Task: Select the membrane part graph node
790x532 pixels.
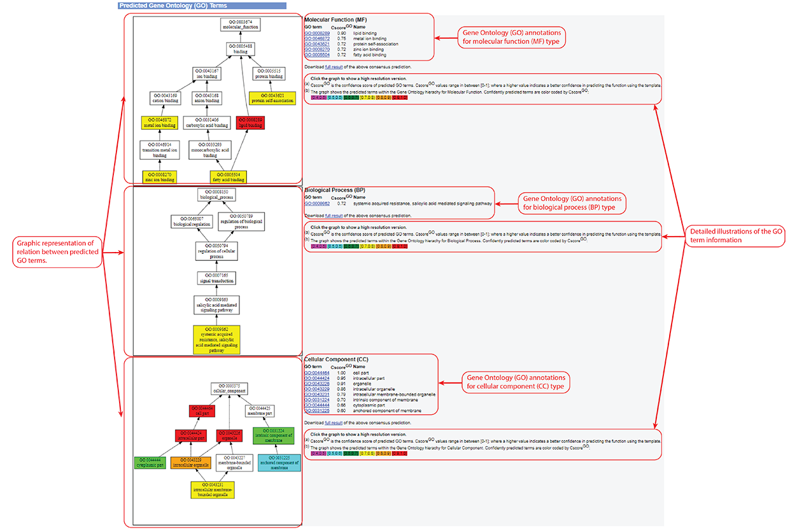Action: coord(260,412)
